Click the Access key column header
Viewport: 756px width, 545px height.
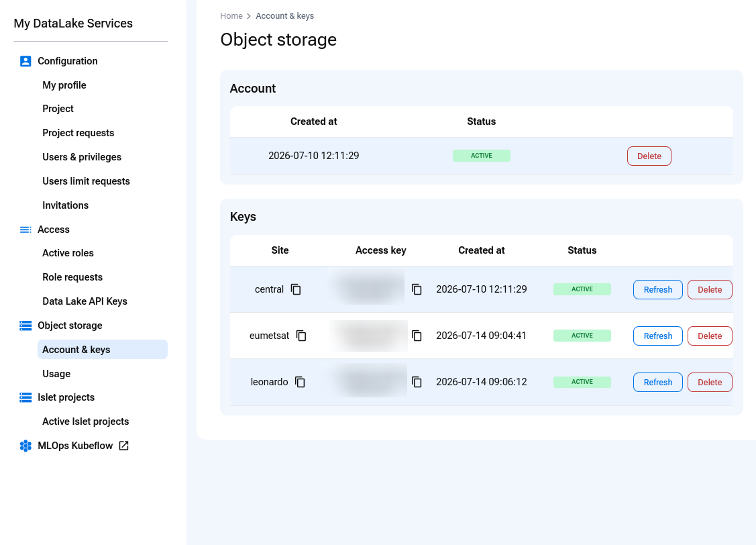coord(381,250)
